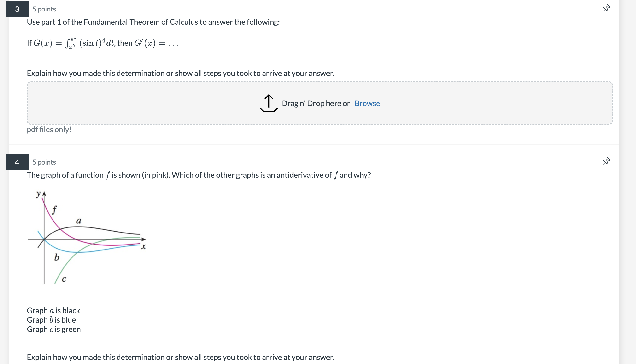Select the question 3 number badge
This screenshot has width=636, height=364.
17,9
